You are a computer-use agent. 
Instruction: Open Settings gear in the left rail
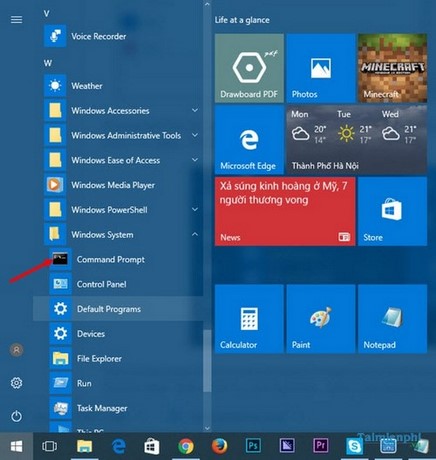click(16, 383)
